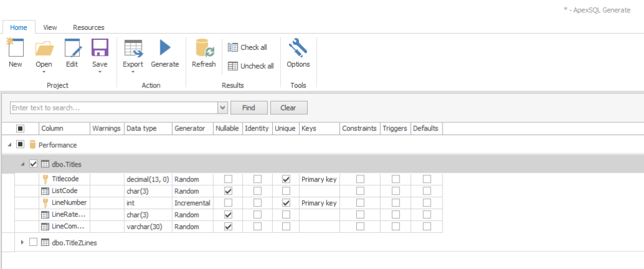644x269 pixels.
Task: Uncheck the dbo.Titles table checkbox
Action: pos(34,164)
